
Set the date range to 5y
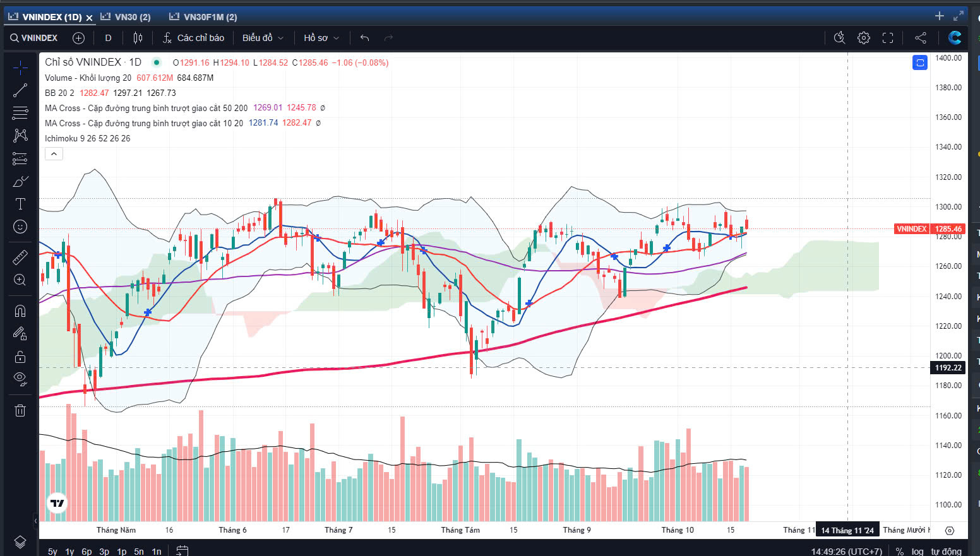pyautogui.click(x=52, y=552)
